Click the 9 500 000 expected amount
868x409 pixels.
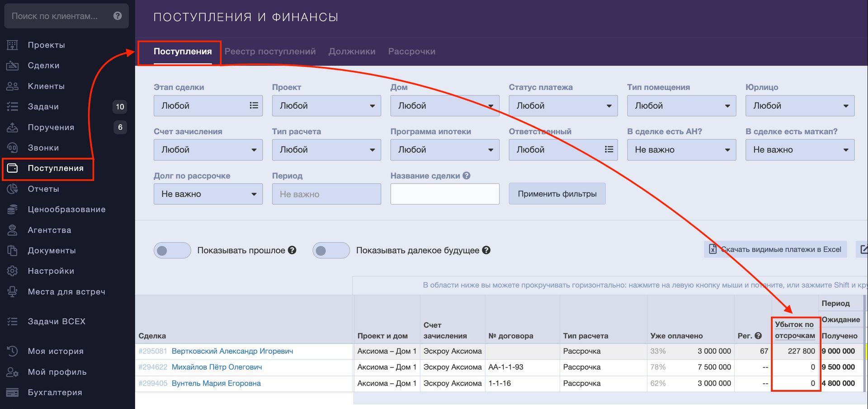click(x=838, y=367)
